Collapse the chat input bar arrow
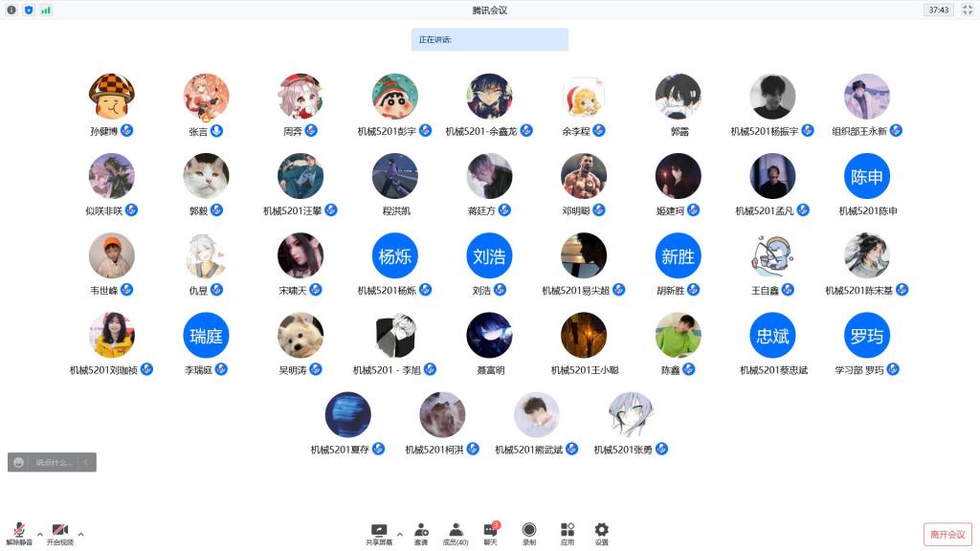Viewport: 980px width, 551px height. point(86,463)
